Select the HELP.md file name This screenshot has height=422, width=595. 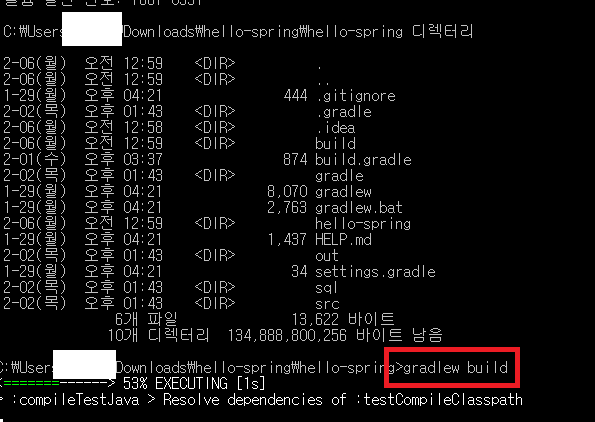343,239
